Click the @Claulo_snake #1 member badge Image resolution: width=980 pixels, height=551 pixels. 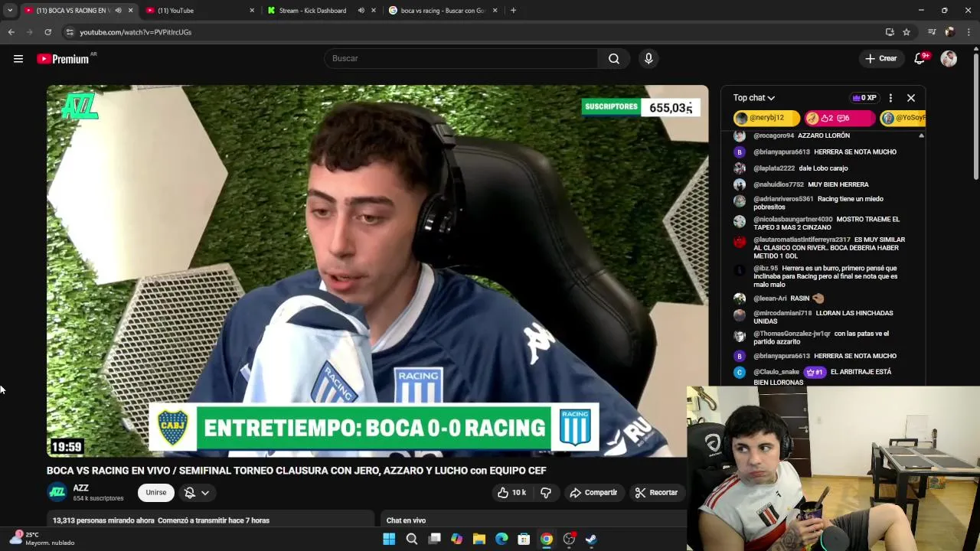click(x=814, y=372)
